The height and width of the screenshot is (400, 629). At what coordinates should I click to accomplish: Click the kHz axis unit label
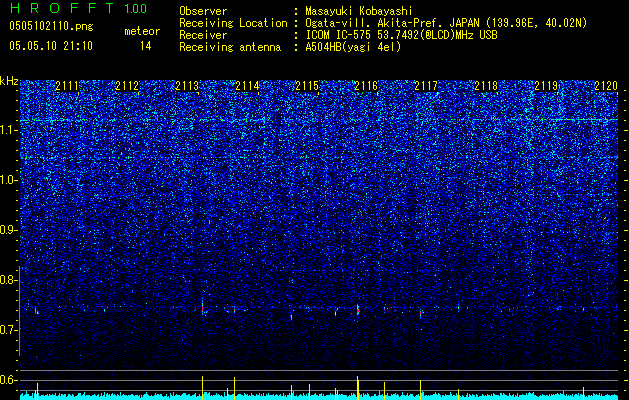point(9,81)
